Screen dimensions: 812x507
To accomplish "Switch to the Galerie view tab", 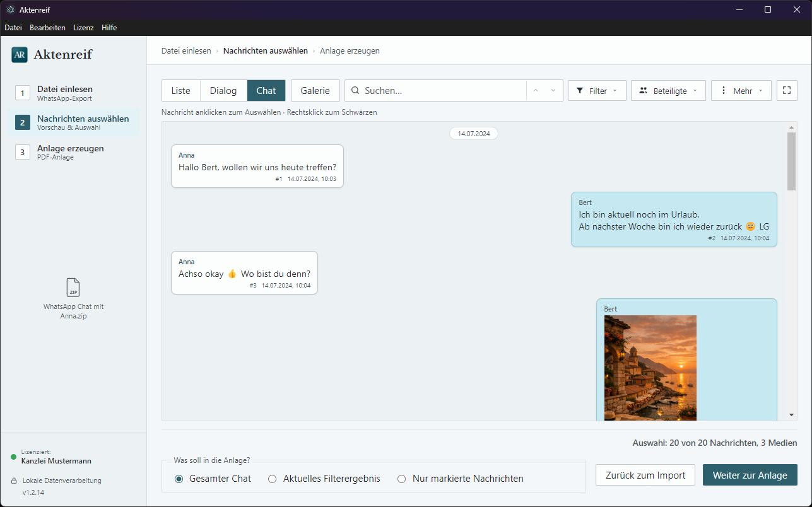I will point(315,91).
